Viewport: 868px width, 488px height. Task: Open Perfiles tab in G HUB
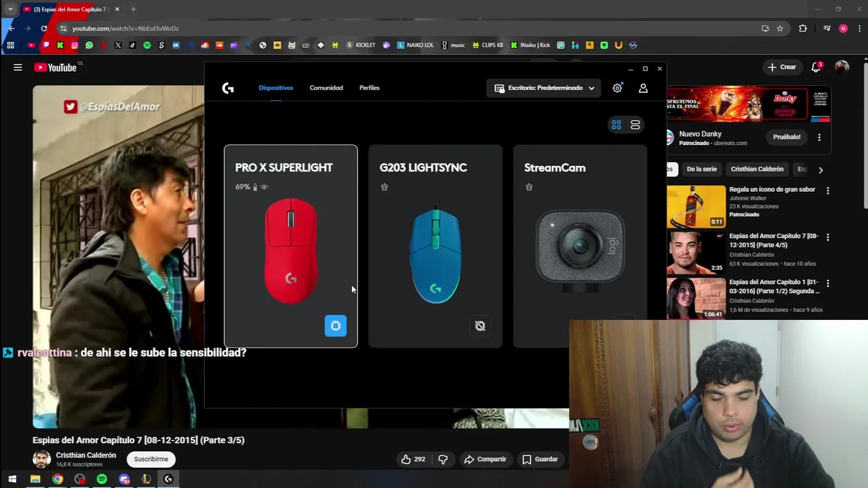coord(370,87)
